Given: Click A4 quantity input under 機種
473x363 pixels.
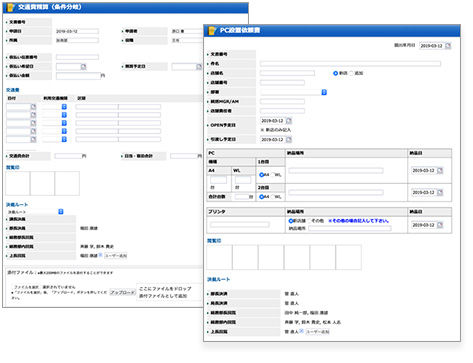Looking at the screenshot, I should pos(219,180).
